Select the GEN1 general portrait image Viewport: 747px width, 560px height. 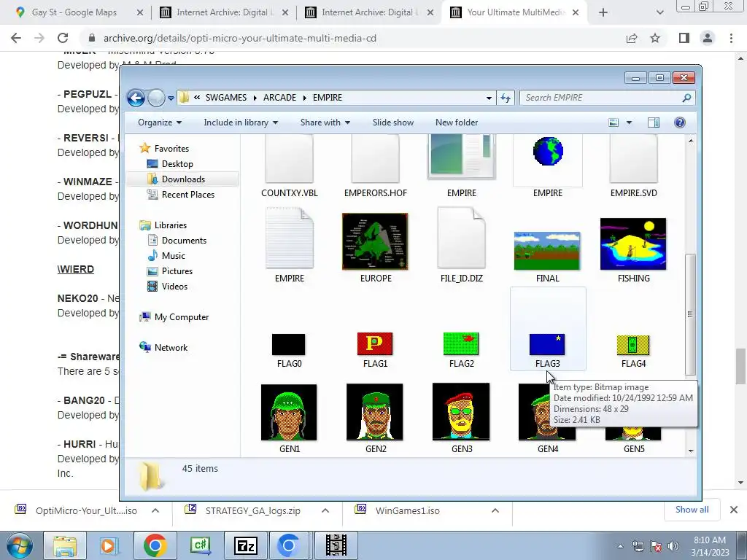coord(289,413)
